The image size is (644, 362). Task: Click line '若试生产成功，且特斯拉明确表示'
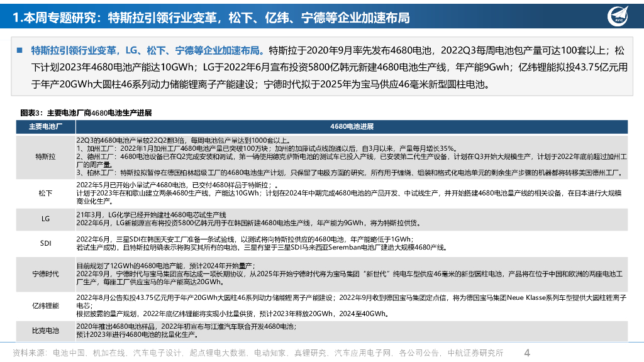(262, 248)
